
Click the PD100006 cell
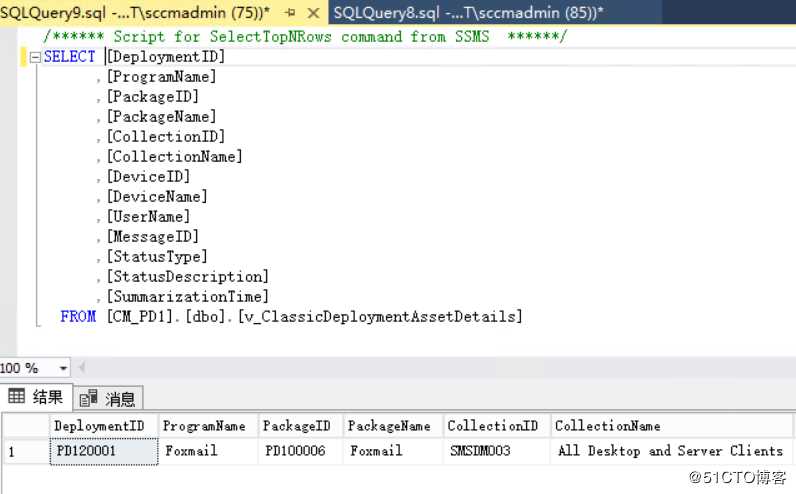pos(301,451)
